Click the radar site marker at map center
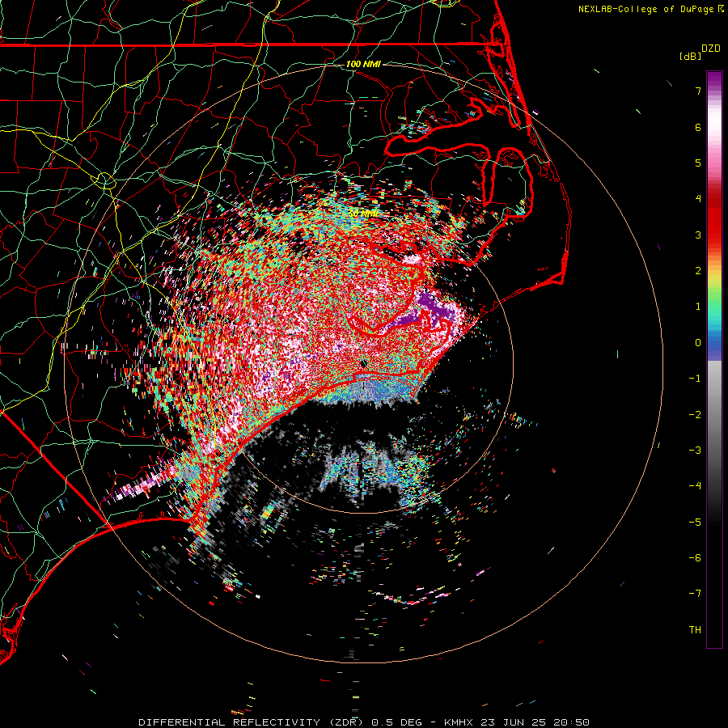 point(365,364)
